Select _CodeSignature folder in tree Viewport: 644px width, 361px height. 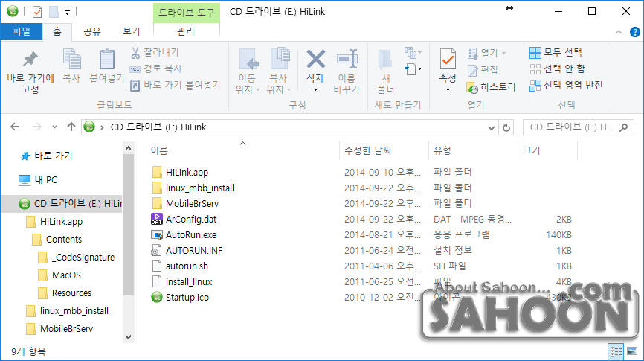pyautogui.click(x=77, y=258)
